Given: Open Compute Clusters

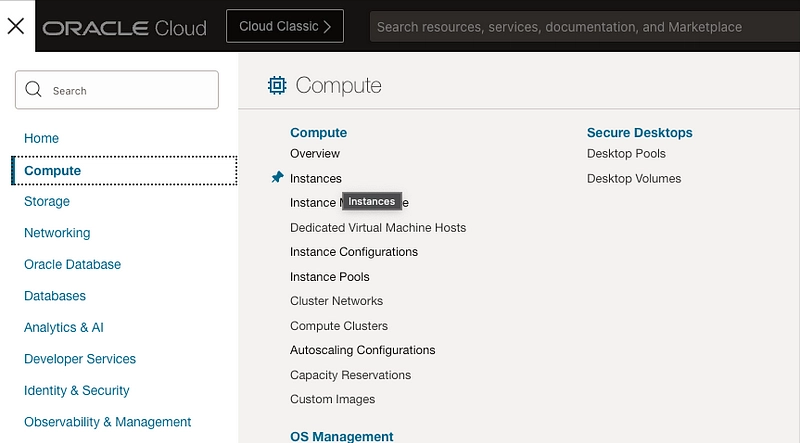Looking at the screenshot, I should click(x=339, y=326).
